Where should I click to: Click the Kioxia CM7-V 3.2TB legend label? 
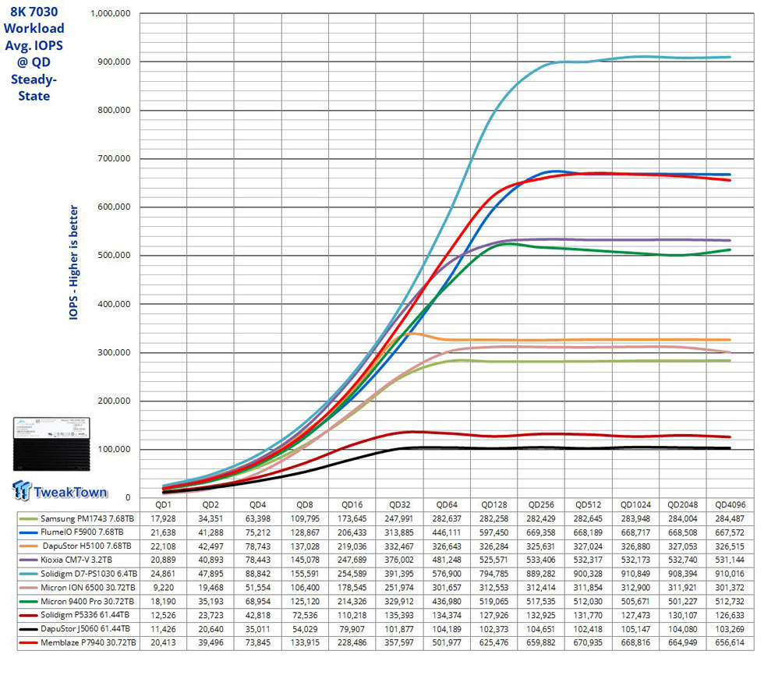[76, 560]
